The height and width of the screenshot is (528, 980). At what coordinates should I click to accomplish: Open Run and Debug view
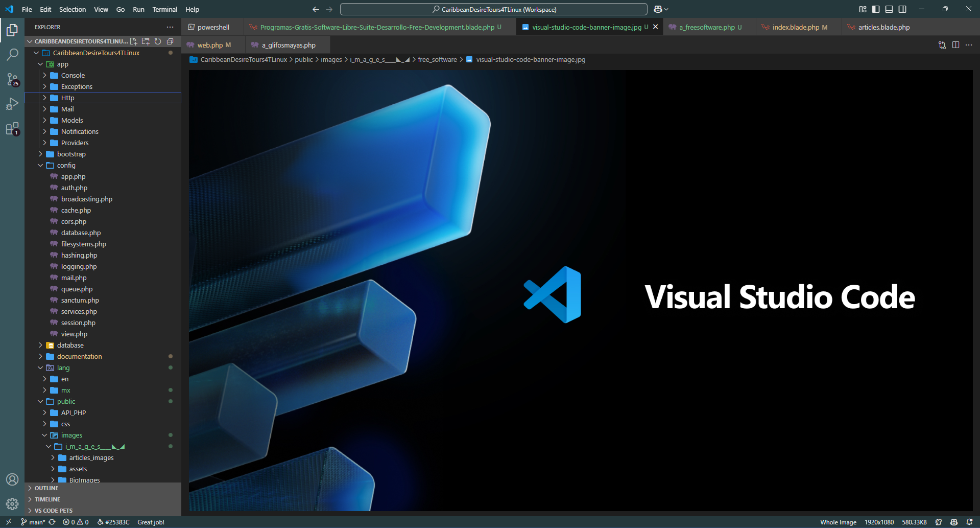(x=12, y=104)
